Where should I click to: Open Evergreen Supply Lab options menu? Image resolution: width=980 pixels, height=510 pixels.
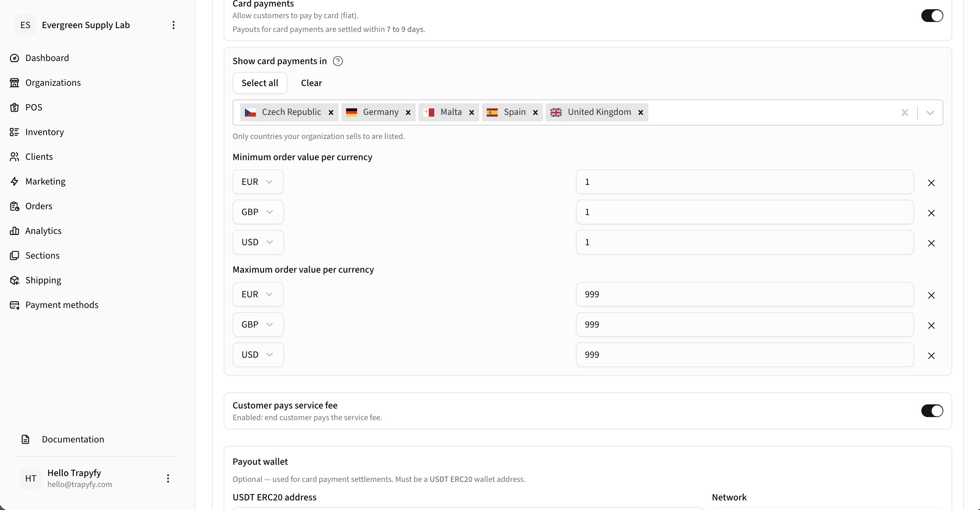[x=174, y=25]
